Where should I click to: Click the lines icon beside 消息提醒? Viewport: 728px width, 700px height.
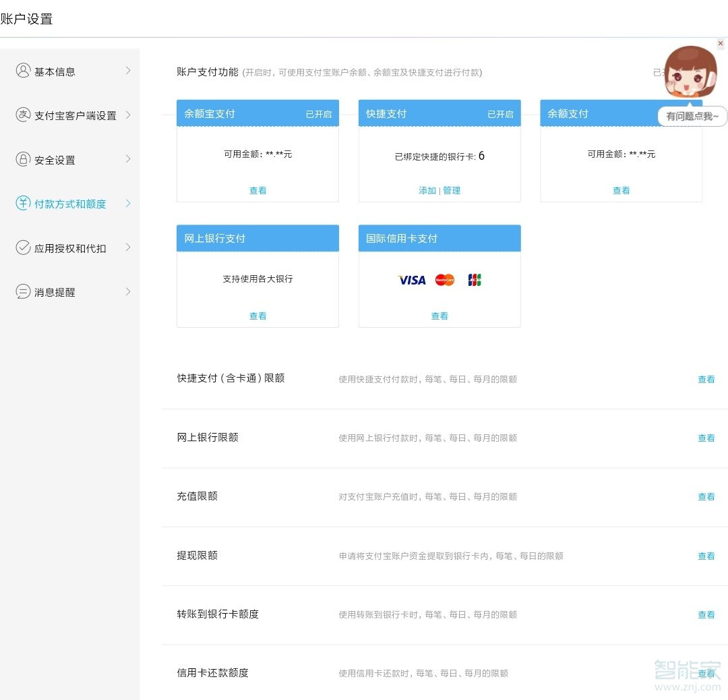tap(22, 292)
